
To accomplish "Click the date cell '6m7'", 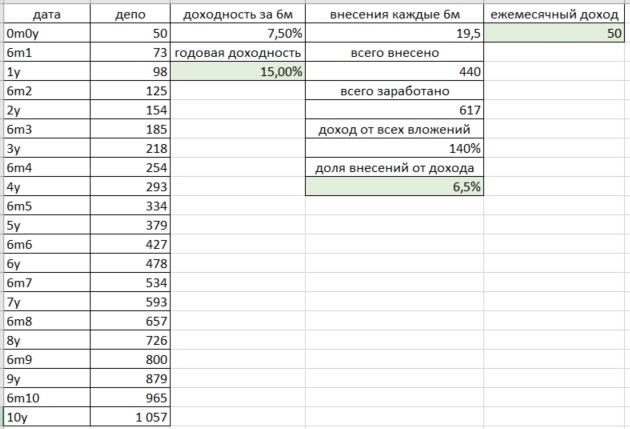I will (x=47, y=282).
